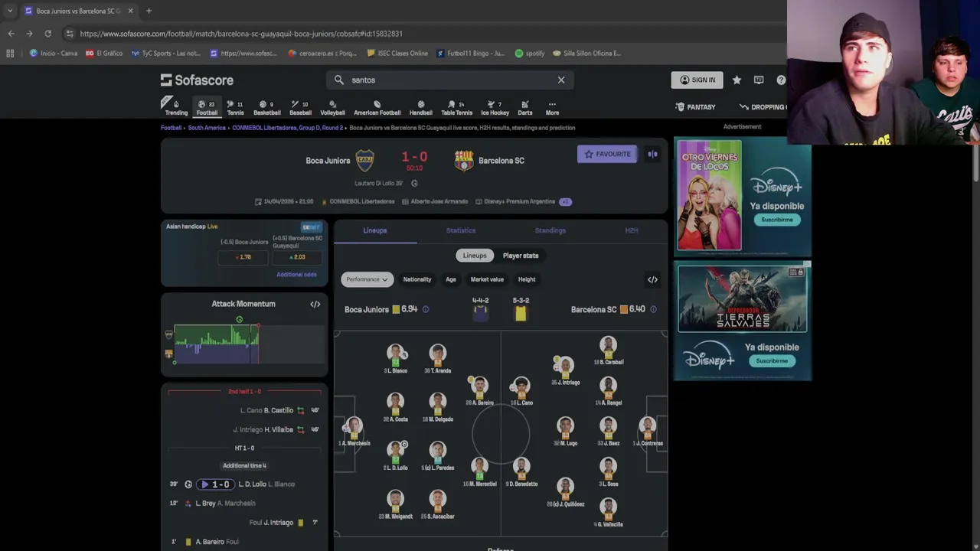Select the Handball sport category
Screen dimensions: 980x551
point(420,107)
